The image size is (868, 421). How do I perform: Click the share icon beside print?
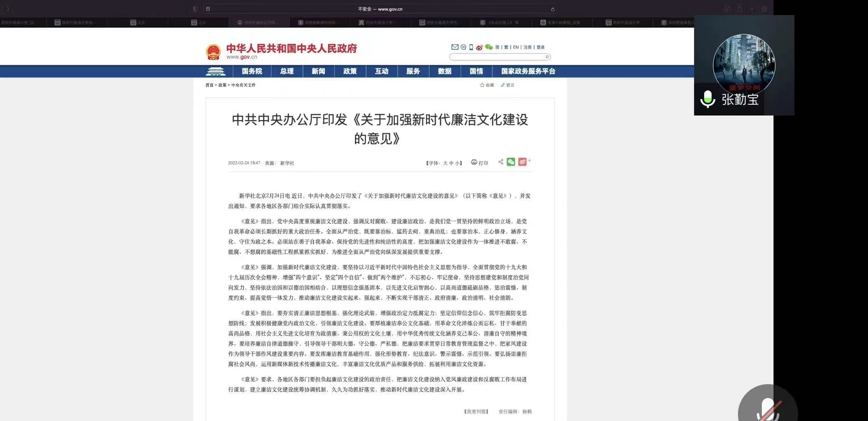pos(500,162)
